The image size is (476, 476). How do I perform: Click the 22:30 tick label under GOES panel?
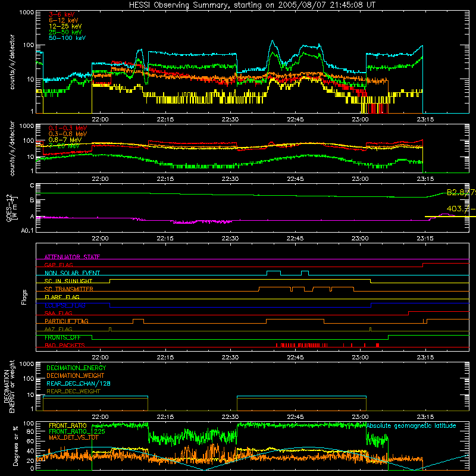[230, 239]
